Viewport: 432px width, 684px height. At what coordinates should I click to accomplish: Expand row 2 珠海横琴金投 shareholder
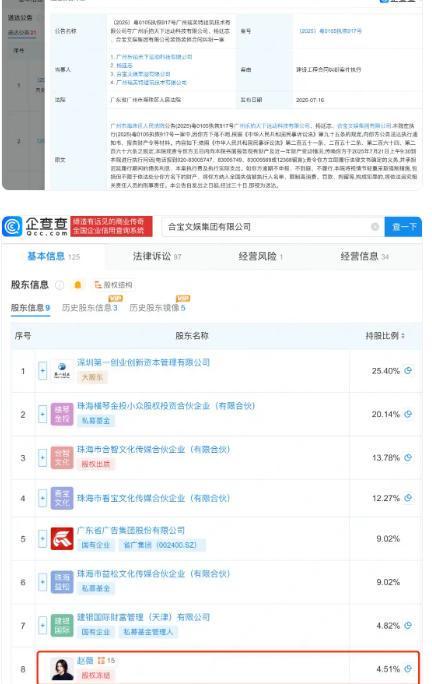[x=42, y=414]
